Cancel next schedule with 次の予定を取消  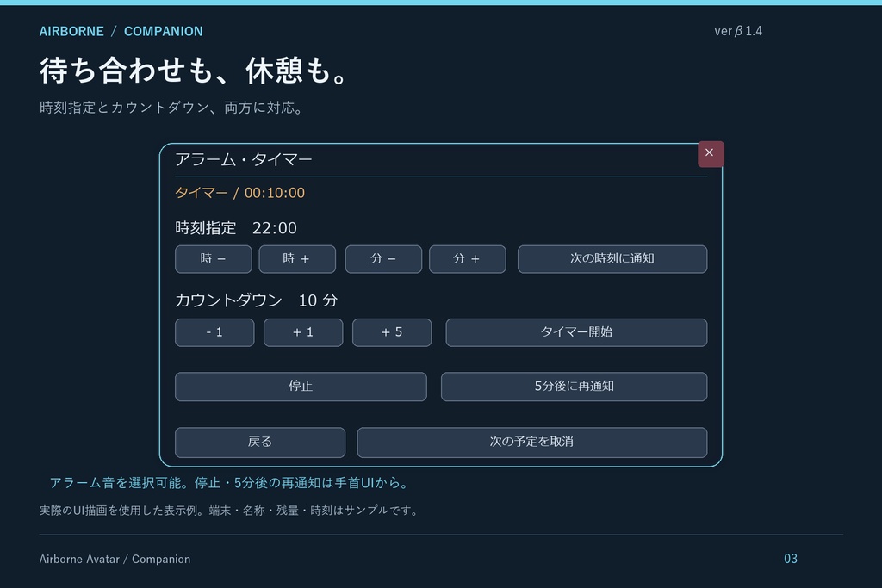[x=532, y=442]
